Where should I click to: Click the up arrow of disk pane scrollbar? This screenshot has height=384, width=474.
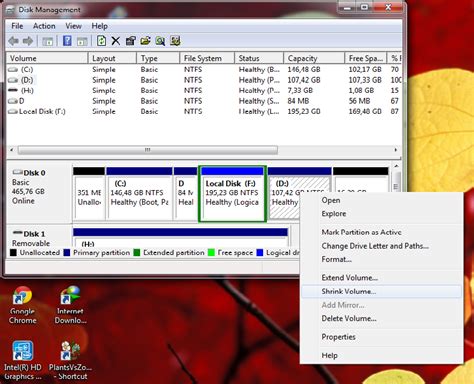(x=396, y=166)
